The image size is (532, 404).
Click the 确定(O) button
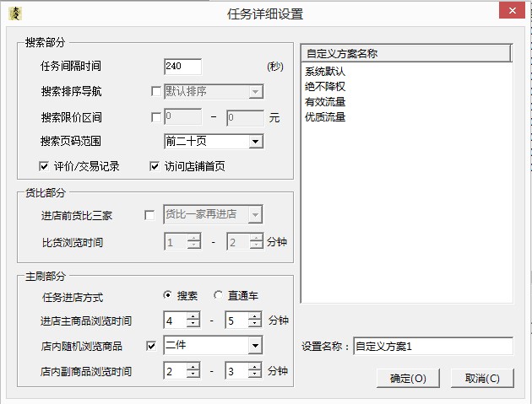(408, 378)
